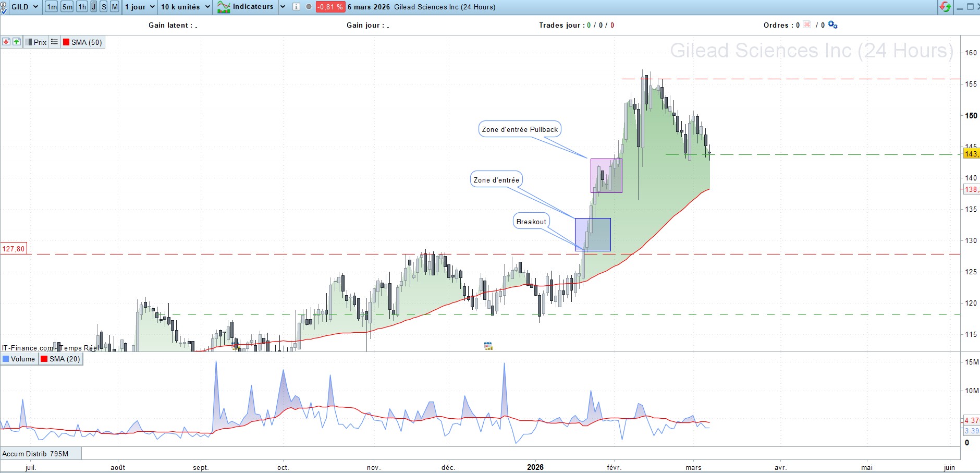Click the red SMA (50) color swatch
The width and height of the screenshot is (980, 473).
[66, 42]
